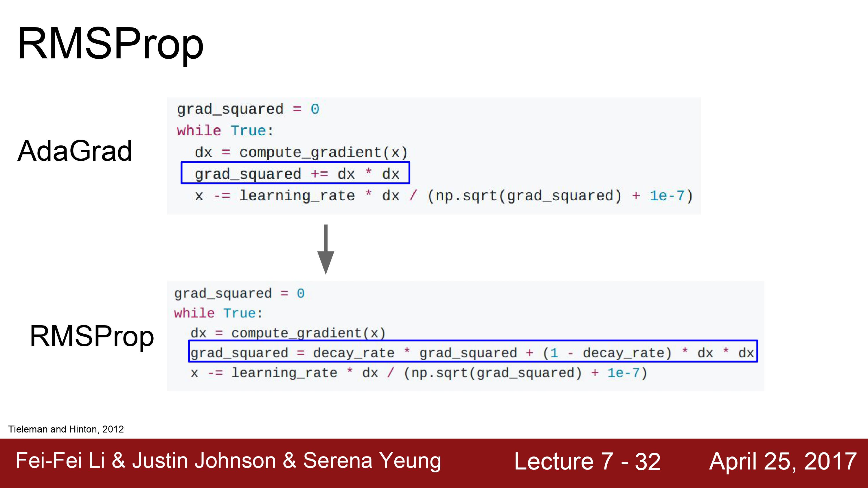Select the AdaGrad label on the left
Viewport: 868px width, 488px height.
[74, 151]
